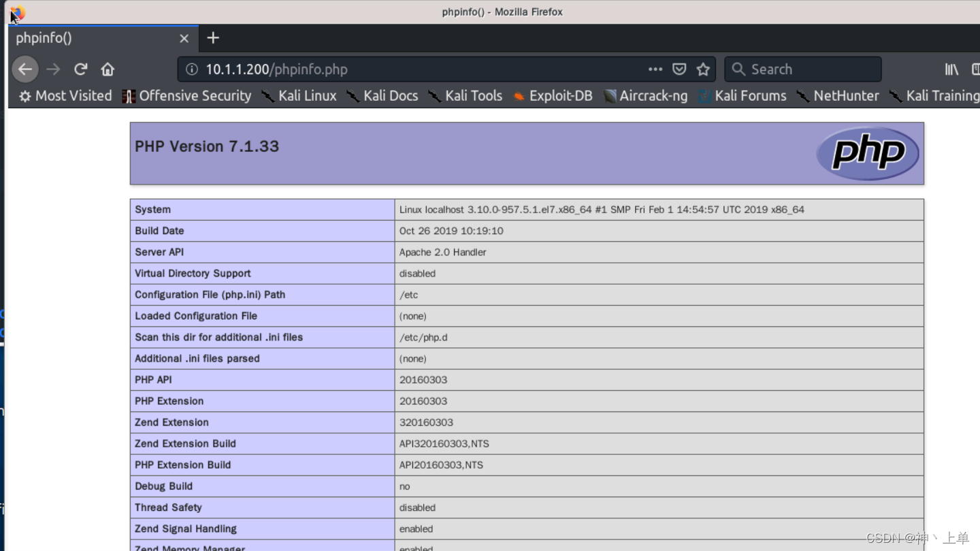Select the /etc path value

[409, 295]
